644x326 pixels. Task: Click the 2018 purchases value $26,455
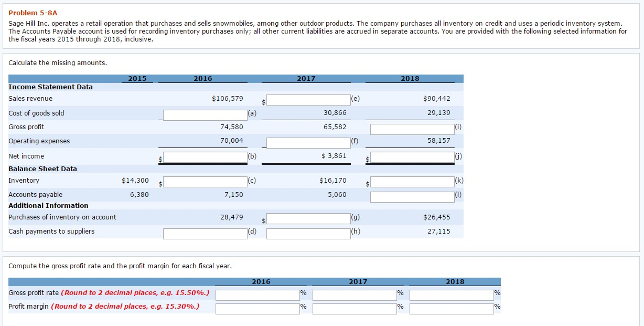pyautogui.click(x=437, y=217)
